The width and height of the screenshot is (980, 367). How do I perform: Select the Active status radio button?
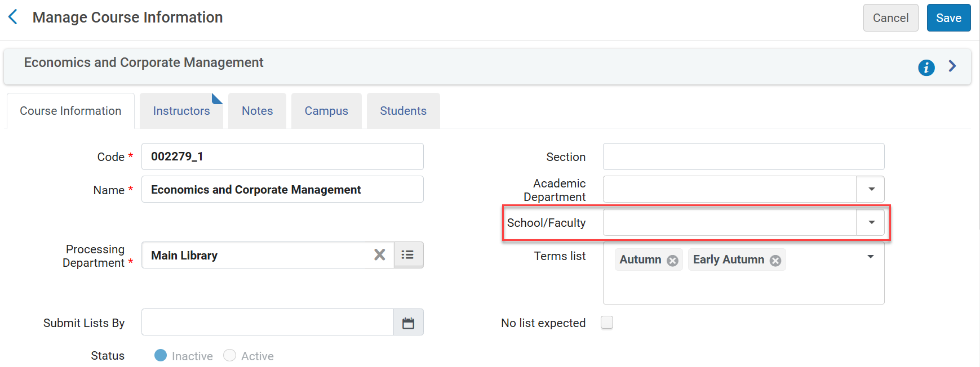tap(229, 355)
